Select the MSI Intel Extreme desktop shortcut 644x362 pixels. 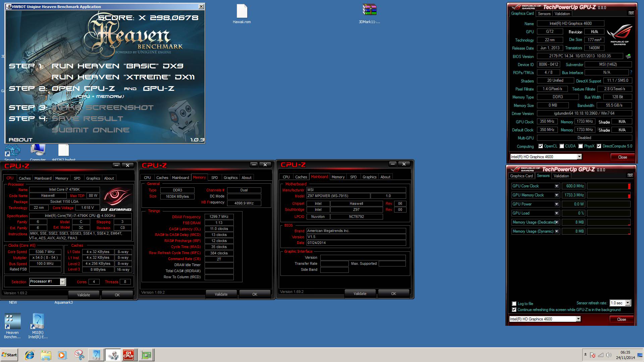(38, 326)
